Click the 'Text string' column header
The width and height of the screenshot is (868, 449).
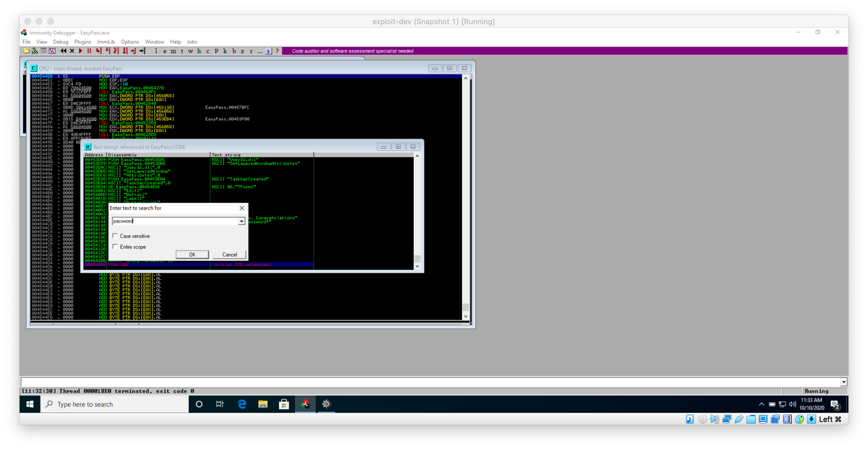click(262, 155)
